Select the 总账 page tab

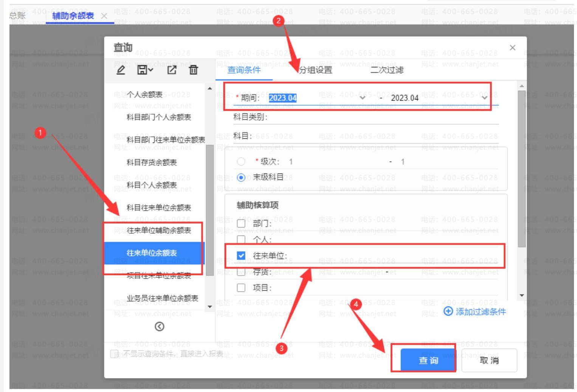(17, 15)
